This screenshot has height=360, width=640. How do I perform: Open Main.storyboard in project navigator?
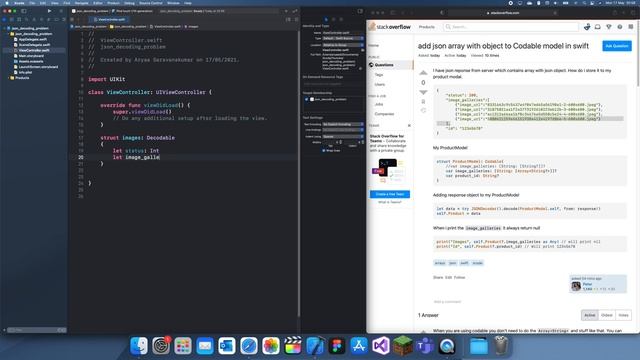click(x=31, y=56)
